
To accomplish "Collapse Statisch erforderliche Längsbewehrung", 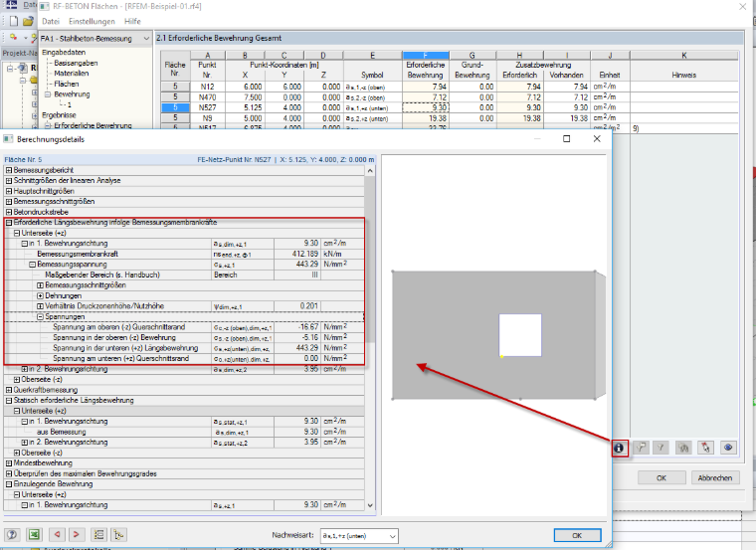I will 9,401.
